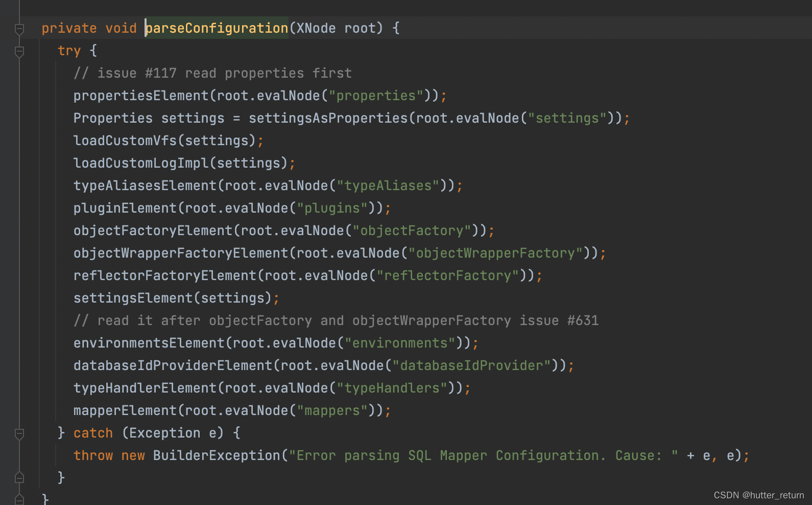This screenshot has height=505, width=812.
Task: Click the "typeHandlers" string literal
Action: coord(392,388)
